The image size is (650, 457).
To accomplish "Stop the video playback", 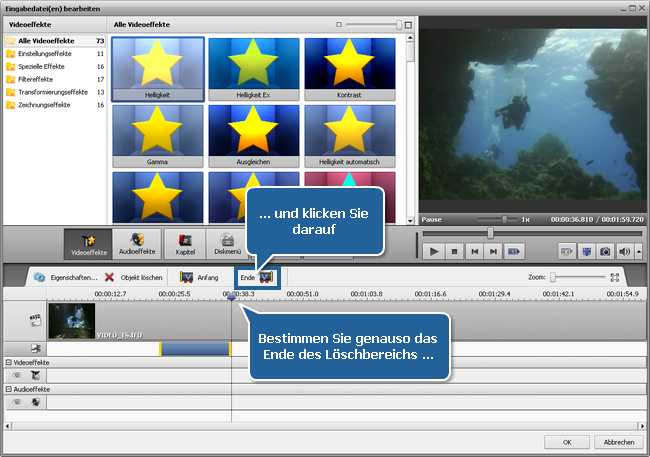I will [x=454, y=252].
